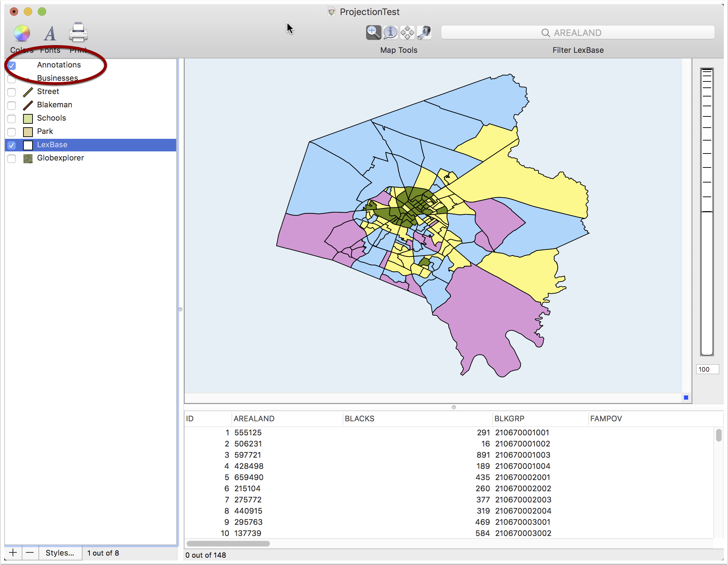Add a layer with plus button
The image size is (728, 565).
[x=13, y=553]
